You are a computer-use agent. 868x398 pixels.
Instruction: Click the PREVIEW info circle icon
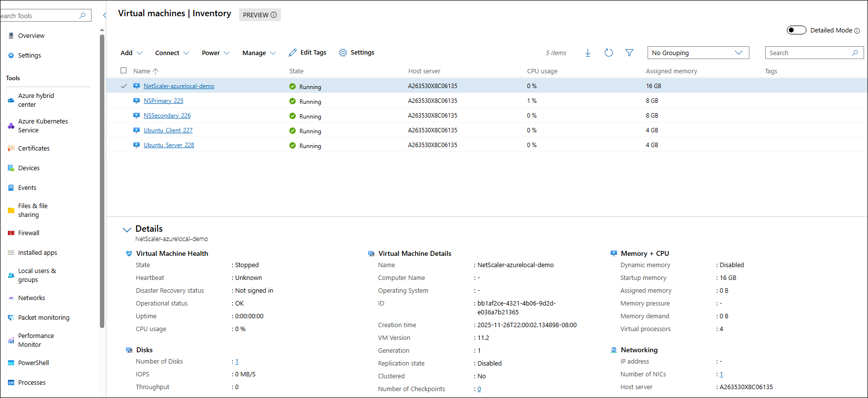(x=274, y=15)
